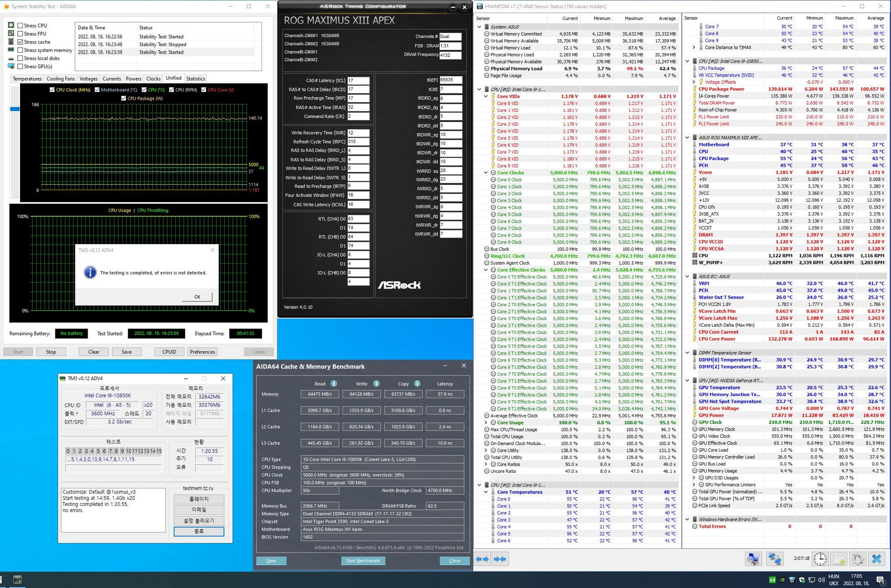Select Total Errors row in HWiNFO
Screen dimensions: 891x588
(784, 526)
